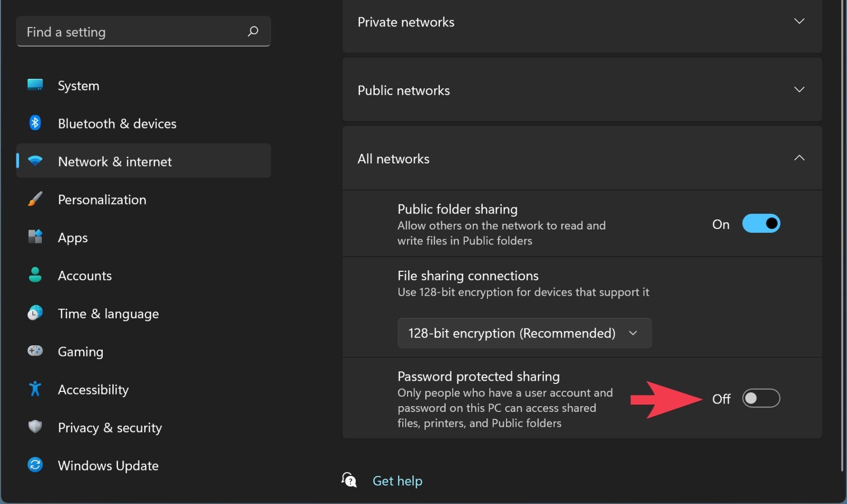Screen dimensions: 847x504
Task: Enable Password protected sharing toggle
Action: click(761, 398)
